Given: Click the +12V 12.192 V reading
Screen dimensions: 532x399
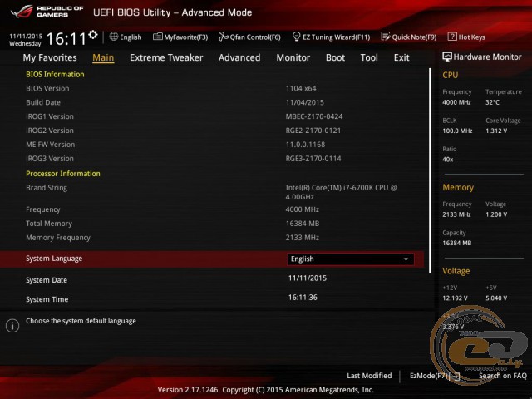Looking at the screenshot, I should [x=455, y=298].
